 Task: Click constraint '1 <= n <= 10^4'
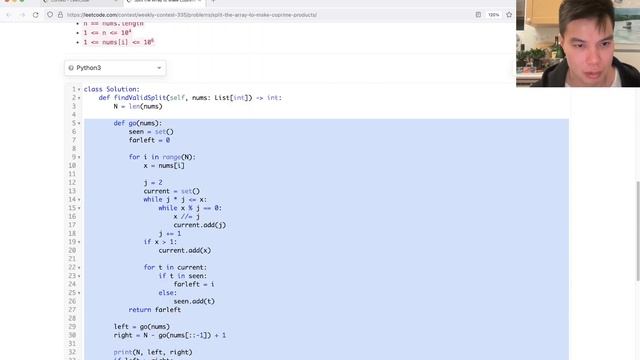[107, 33]
